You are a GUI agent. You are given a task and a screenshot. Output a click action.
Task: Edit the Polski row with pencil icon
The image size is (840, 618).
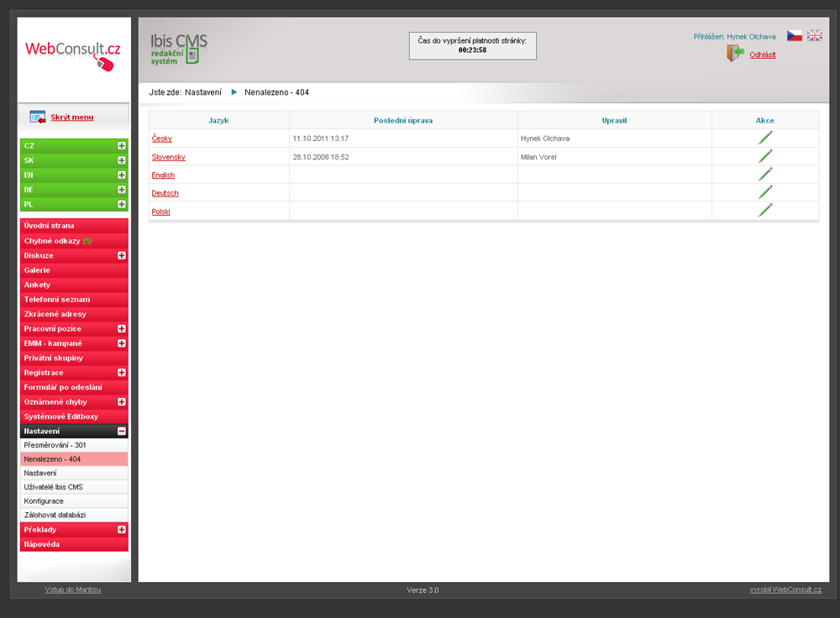[x=765, y=210]
